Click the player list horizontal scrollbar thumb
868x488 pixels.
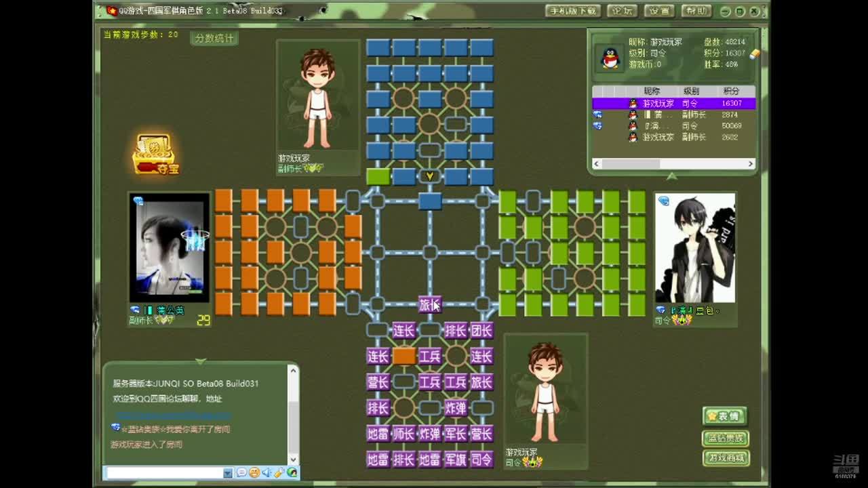pyautogui.click(x=631, y=163)
